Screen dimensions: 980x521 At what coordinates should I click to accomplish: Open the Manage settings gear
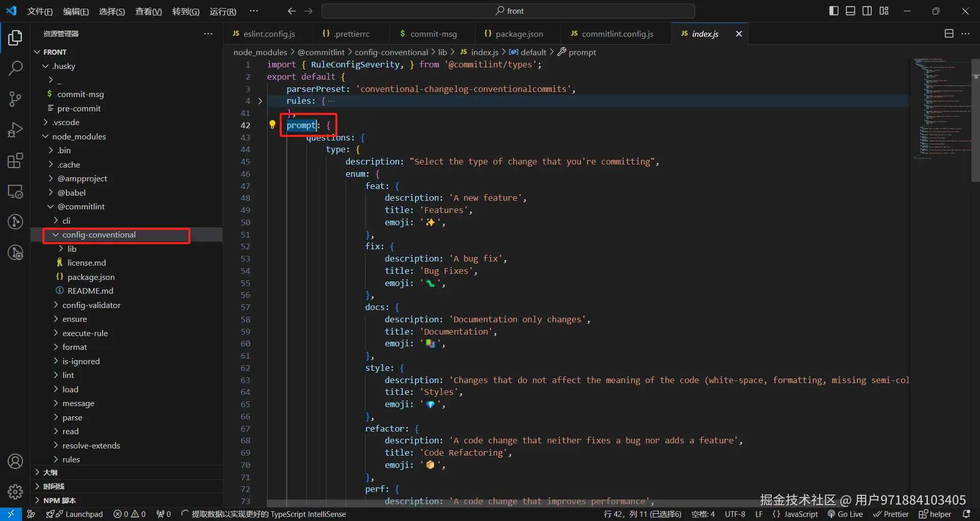pos(15,491)
